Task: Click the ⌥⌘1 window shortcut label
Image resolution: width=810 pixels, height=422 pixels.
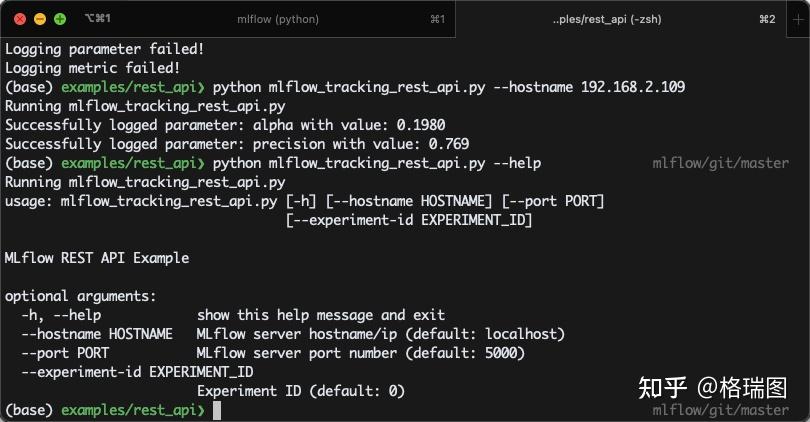Action: coord(98,19)
